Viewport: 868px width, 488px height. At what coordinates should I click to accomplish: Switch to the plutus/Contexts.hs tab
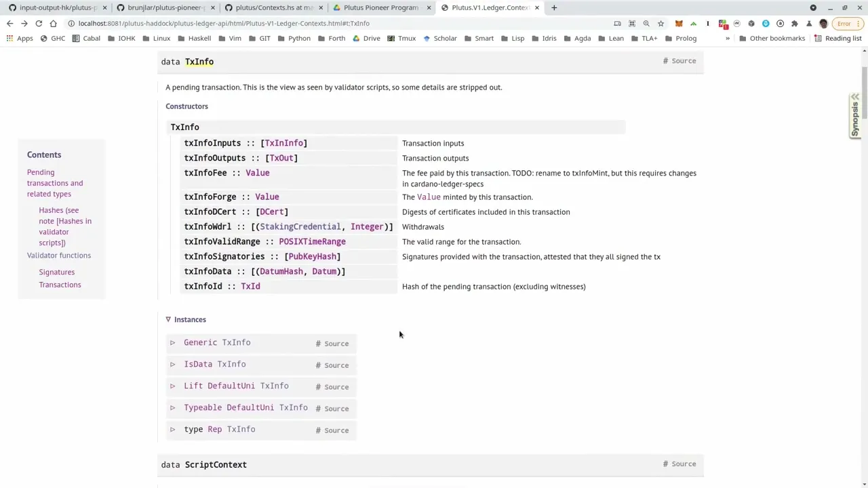(271, 7)
